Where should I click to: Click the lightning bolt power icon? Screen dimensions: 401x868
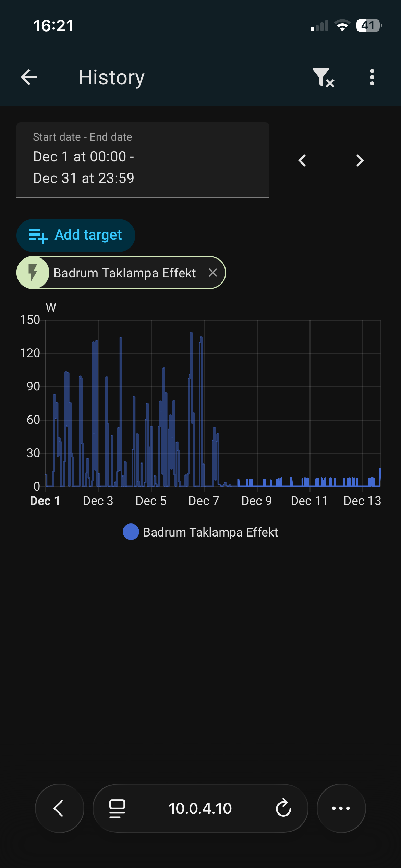33,273
